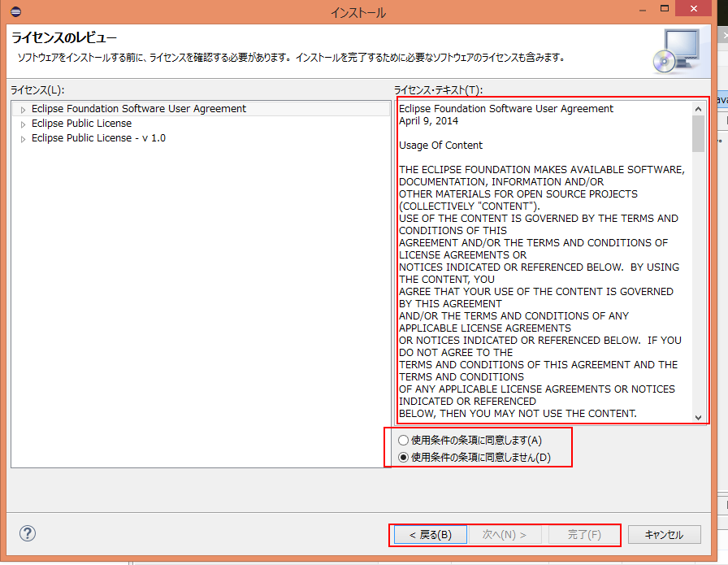The height and width of the screenshot is (565, 728).
Task: Click the license text scrollbar thumb
Action: pos(698,134)
